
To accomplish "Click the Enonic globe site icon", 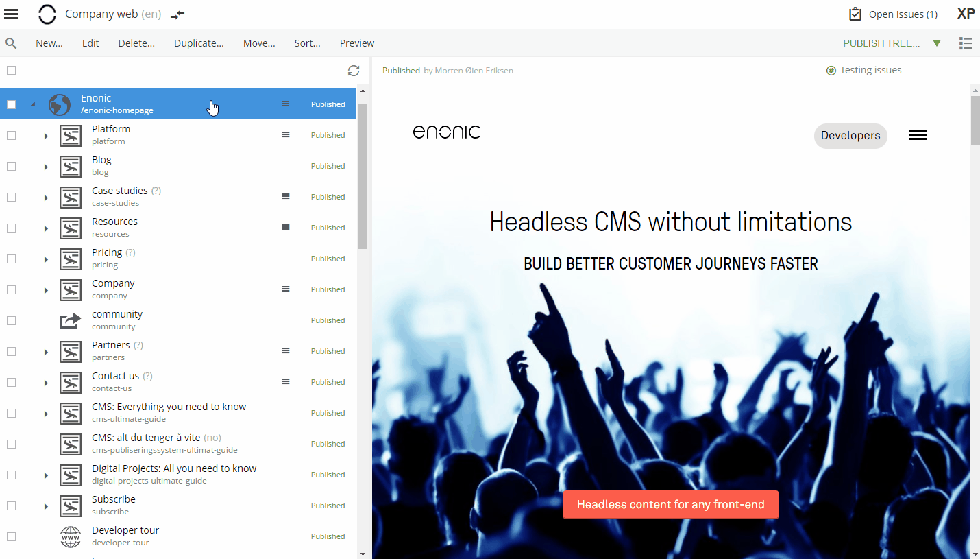I will coord(60,104).
